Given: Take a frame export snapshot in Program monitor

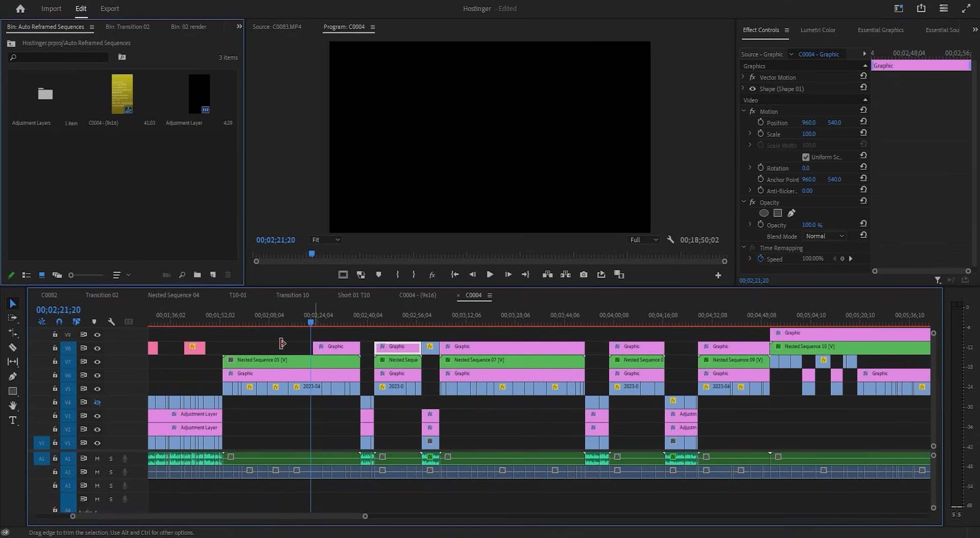Looking at the screenshot, I should click(x=584, y=274).
